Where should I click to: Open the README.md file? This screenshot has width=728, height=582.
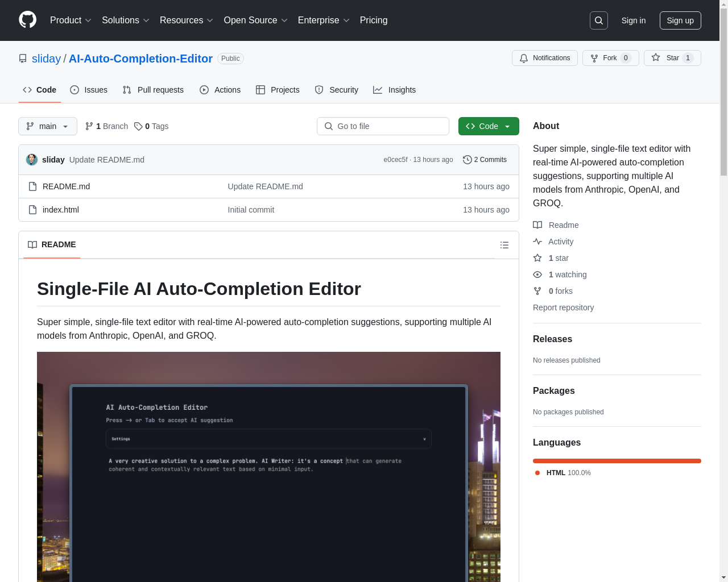click(x=66, y=186)
